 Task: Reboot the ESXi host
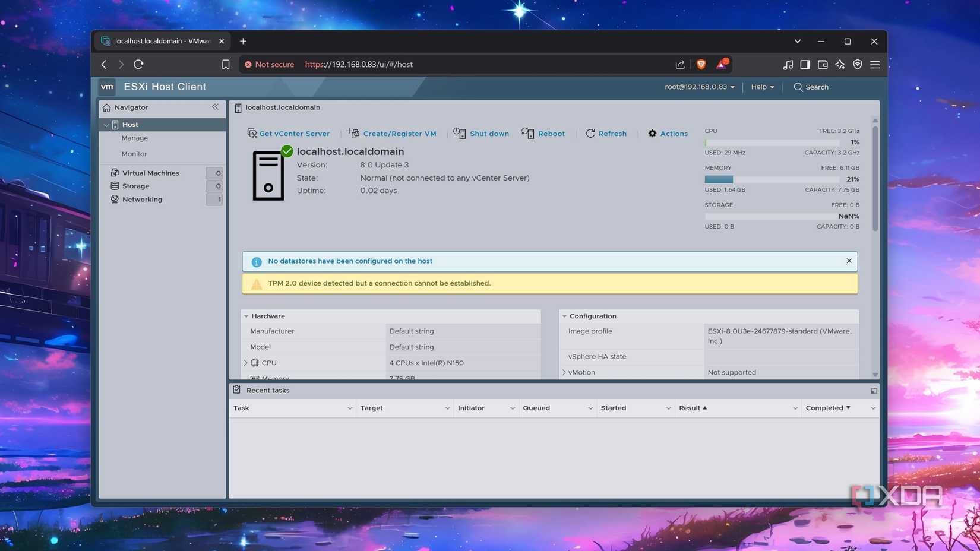543,134
